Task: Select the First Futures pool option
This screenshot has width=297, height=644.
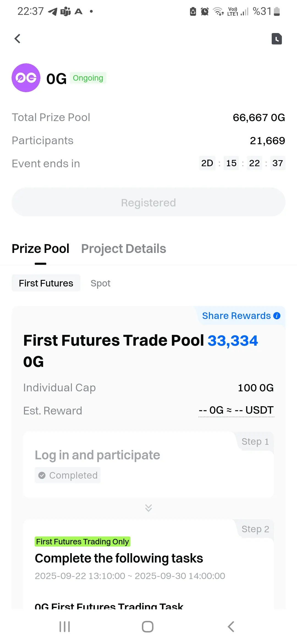Action: pos(46,283)
